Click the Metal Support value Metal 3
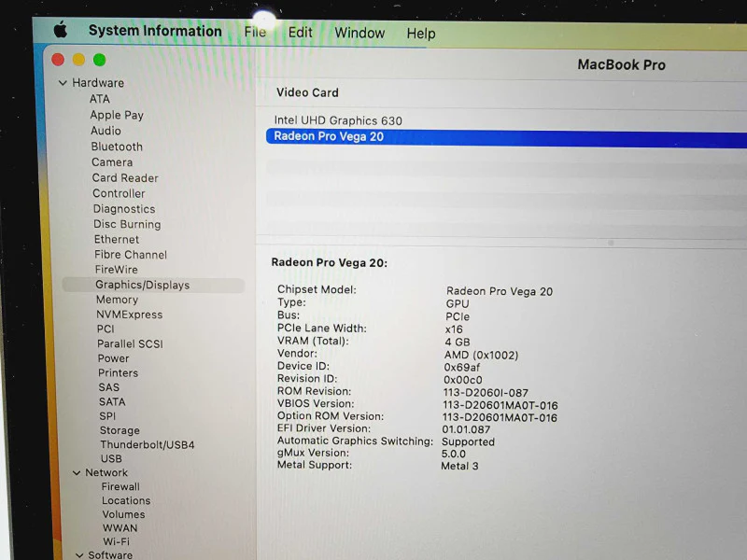 pos(459,466)
